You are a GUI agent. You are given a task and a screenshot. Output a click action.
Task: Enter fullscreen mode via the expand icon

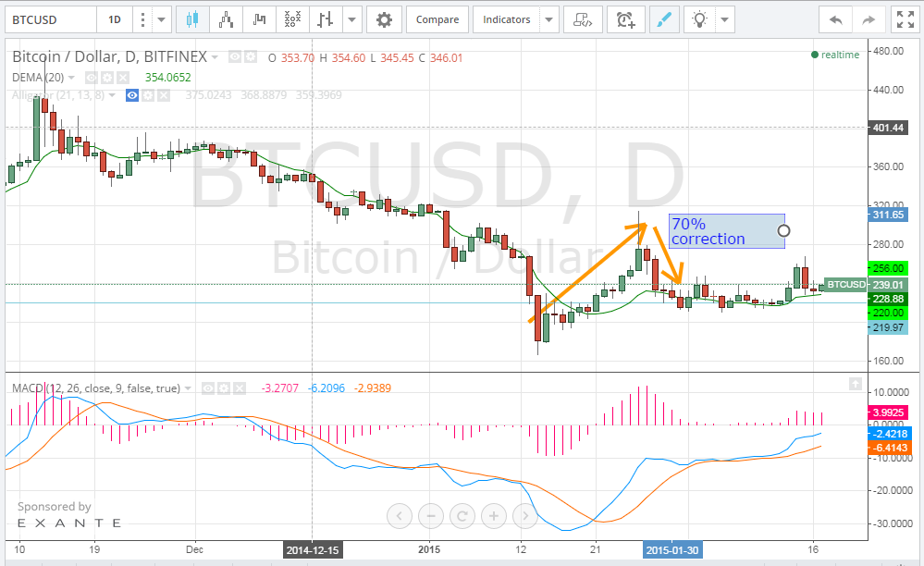tap(905, 18)
